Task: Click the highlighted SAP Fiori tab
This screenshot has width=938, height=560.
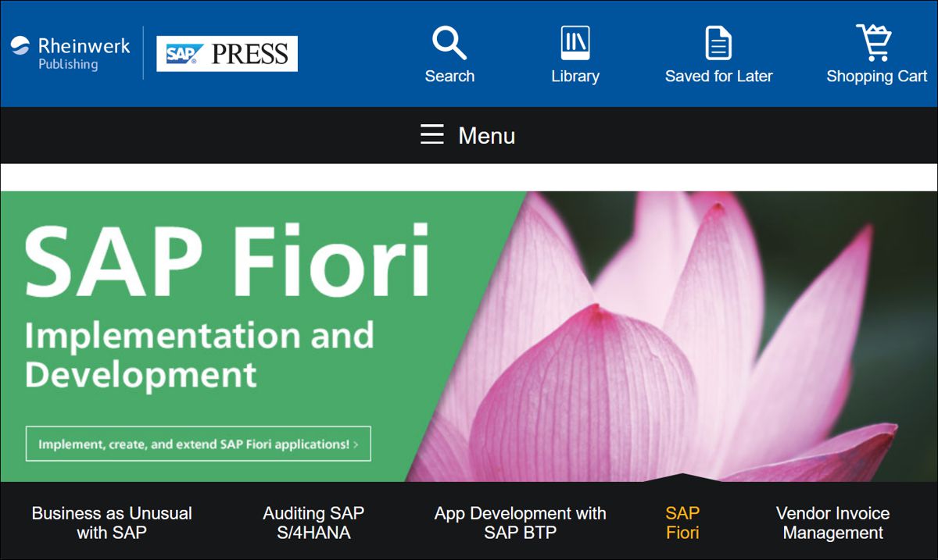Action: point(682,523)
